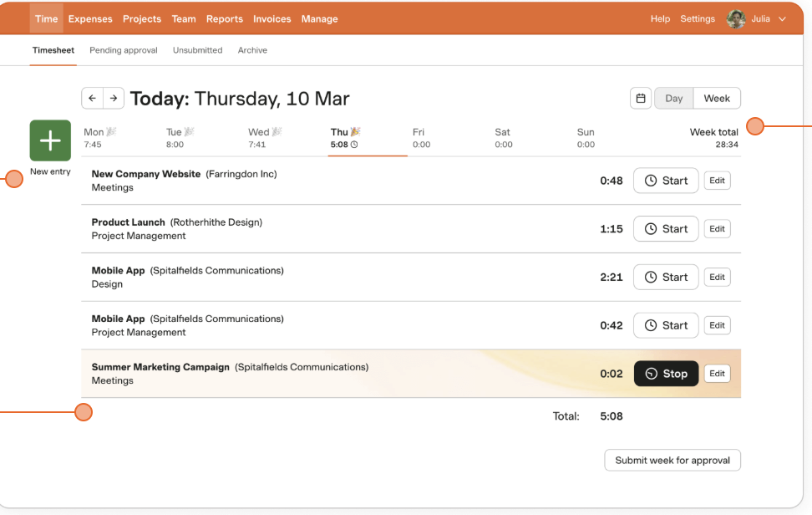
Task: Start the timer for Product Launch Project Management
Action: 666,228
